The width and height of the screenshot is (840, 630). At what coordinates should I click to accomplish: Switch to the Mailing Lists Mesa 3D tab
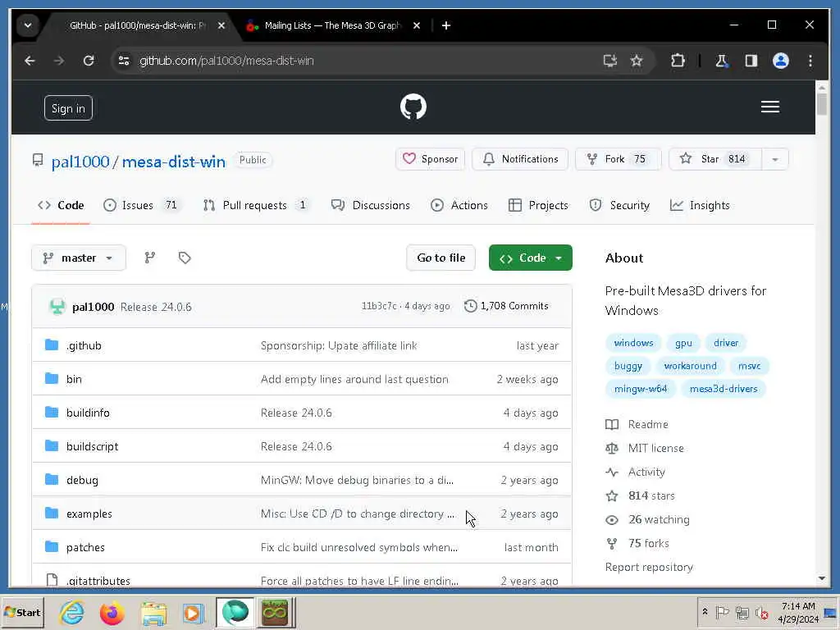[x=332, y=25]
